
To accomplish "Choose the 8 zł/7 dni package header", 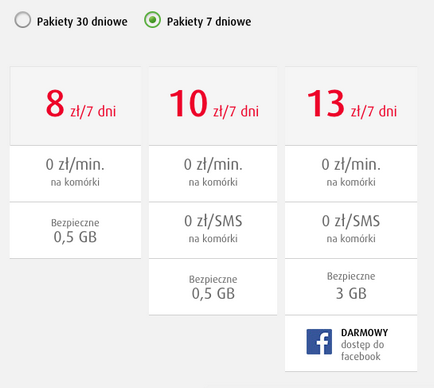I will [x=75, y=106].
